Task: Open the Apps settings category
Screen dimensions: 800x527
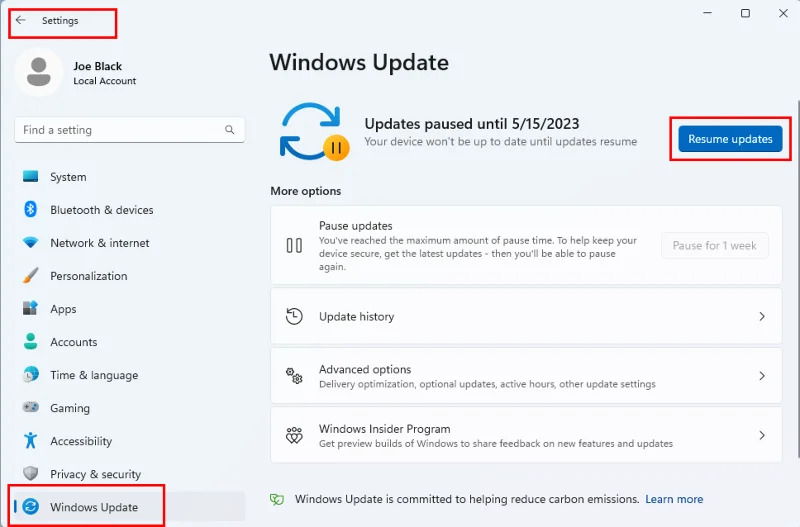Action: [63, 309]
